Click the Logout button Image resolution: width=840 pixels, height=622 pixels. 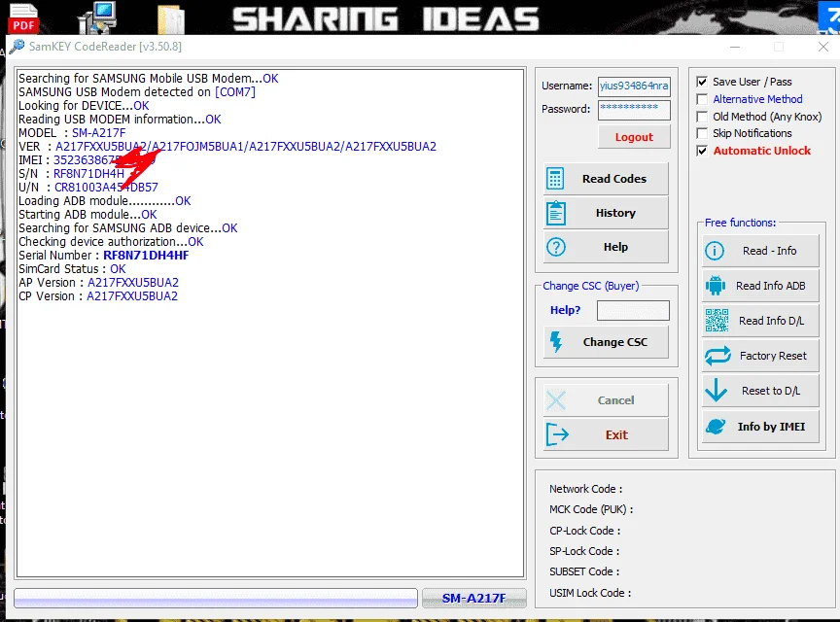[634, 137]
